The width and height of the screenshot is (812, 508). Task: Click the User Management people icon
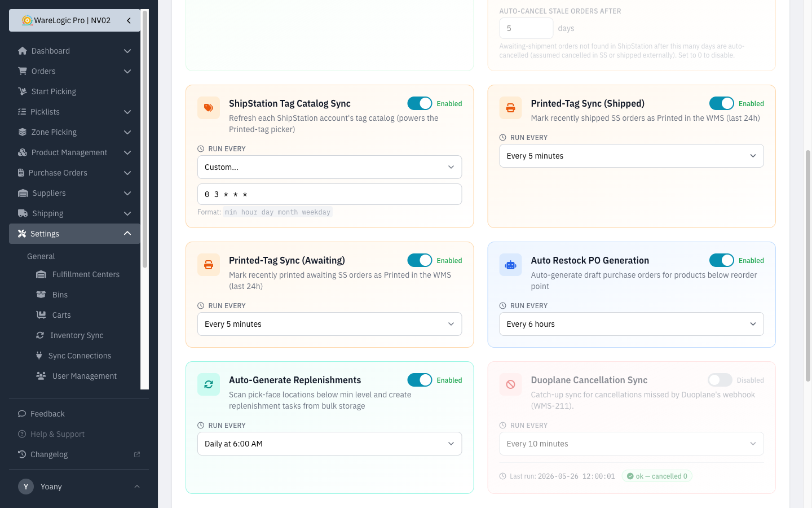41,376
